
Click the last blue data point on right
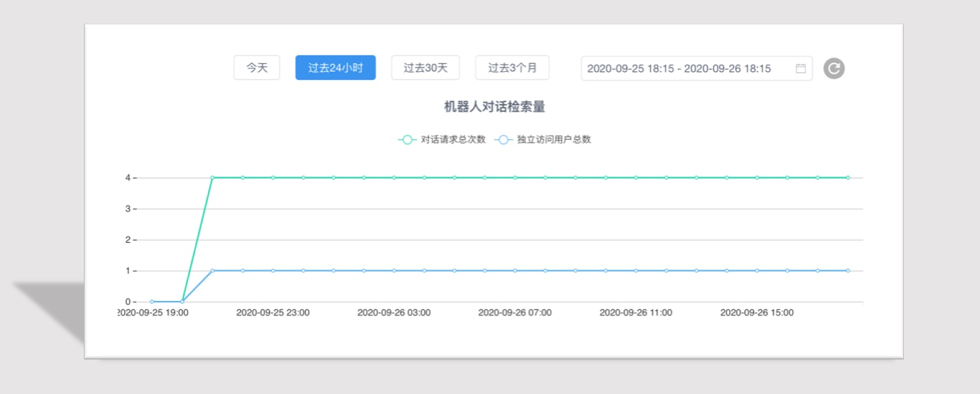pyautogui.click(x=848, y=271)
